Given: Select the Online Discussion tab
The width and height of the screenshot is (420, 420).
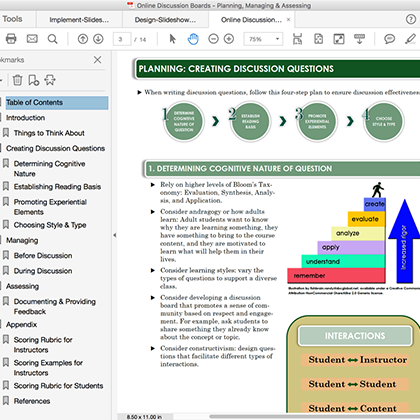Looking at the screenshot, I should (251, 20).
